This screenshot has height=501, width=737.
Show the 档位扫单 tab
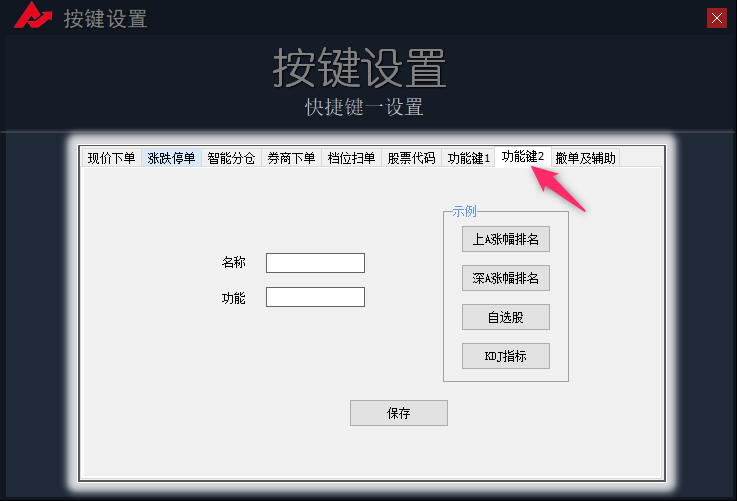coord(351,158)
